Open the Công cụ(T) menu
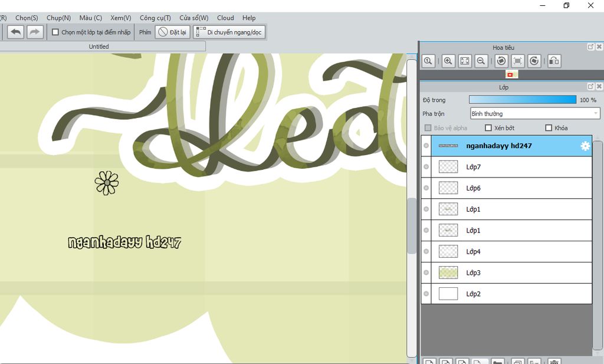The image size is (604, 364). 155,18
